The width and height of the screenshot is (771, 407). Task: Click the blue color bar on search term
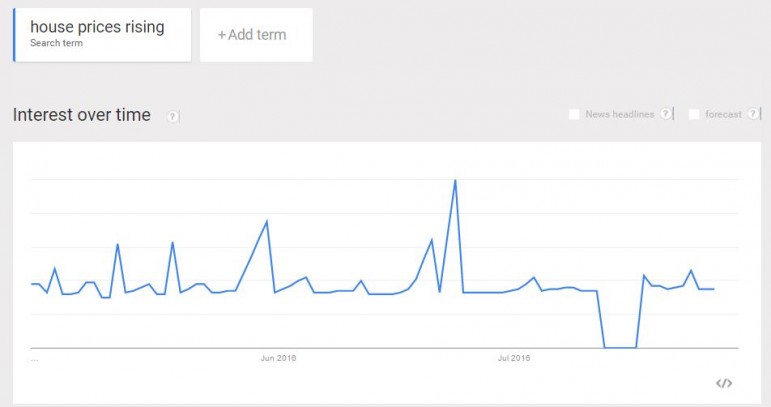pyautogui.click(x=14, y=35)
